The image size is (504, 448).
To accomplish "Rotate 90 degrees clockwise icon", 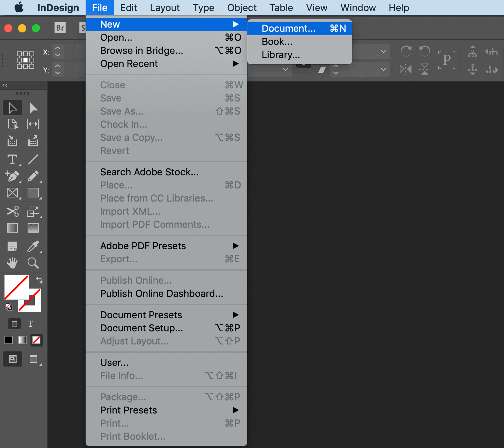I will point(406,51).
